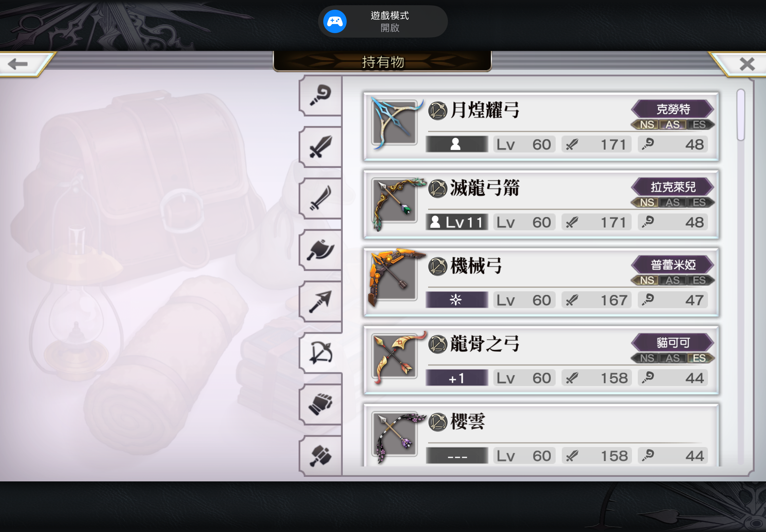The height and width of the screenshot is (532, 766).
Task: Select the axe weapon category tab
Action: click(320, 250)
